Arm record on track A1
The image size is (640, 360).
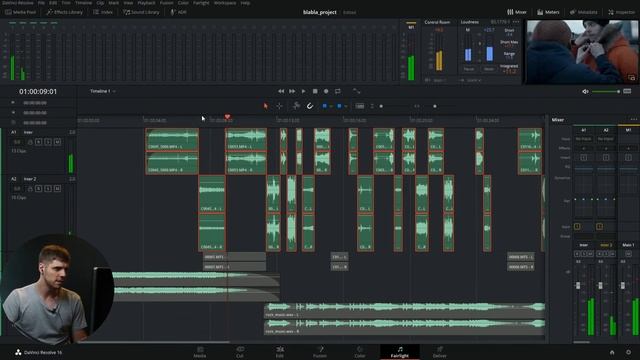tap(39, 142)
